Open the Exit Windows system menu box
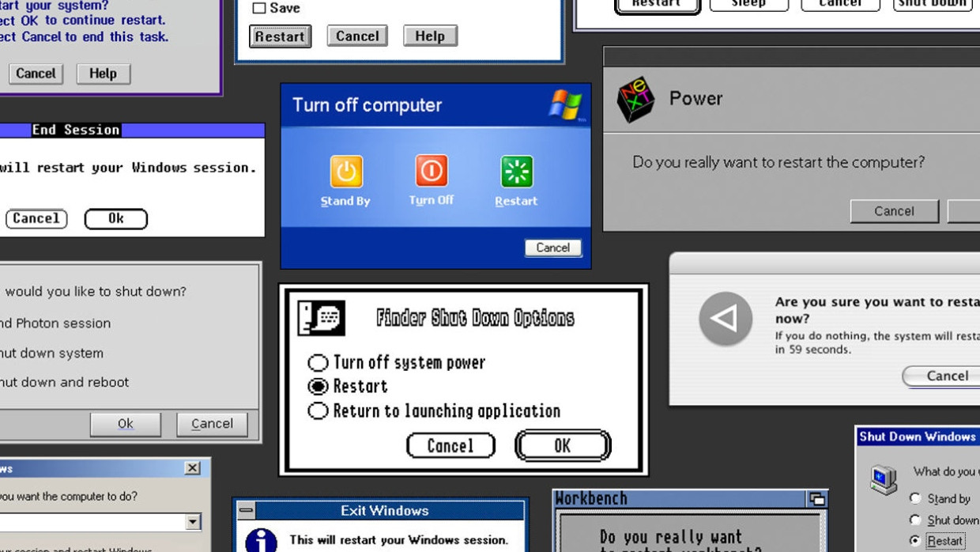 coord(247,511)
